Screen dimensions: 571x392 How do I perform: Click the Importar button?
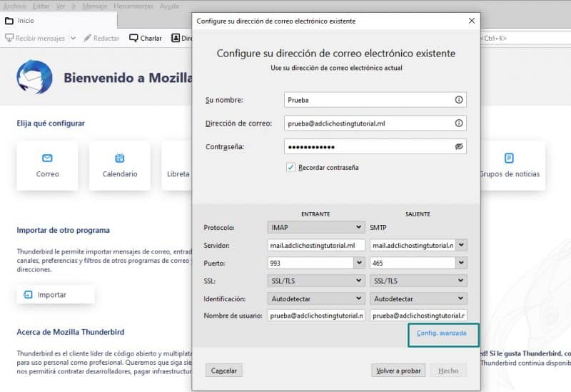(x=56, y=294)
